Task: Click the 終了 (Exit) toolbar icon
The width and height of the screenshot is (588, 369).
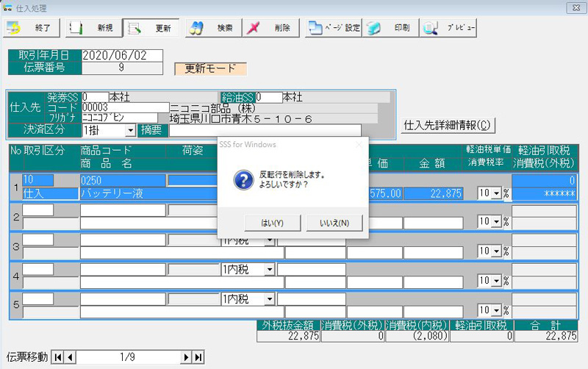Action: [31, 29]
